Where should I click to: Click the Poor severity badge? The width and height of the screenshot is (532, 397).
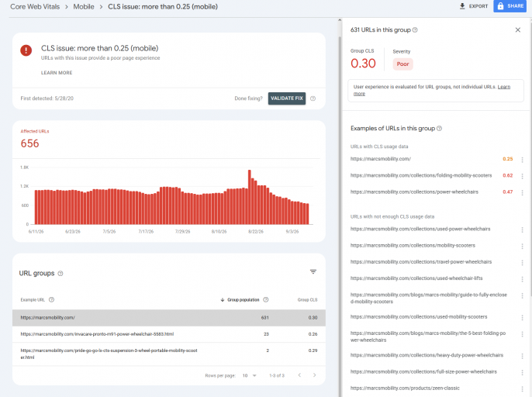(x=402, y=64)
